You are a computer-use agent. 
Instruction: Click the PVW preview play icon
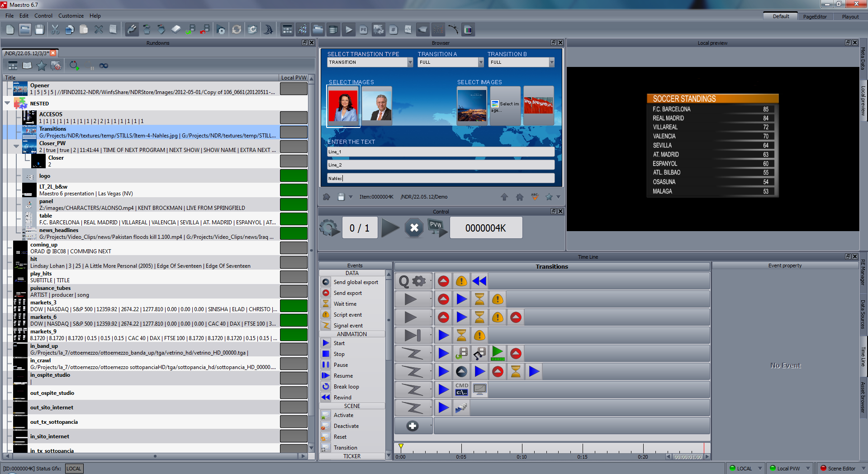(437, 228)
